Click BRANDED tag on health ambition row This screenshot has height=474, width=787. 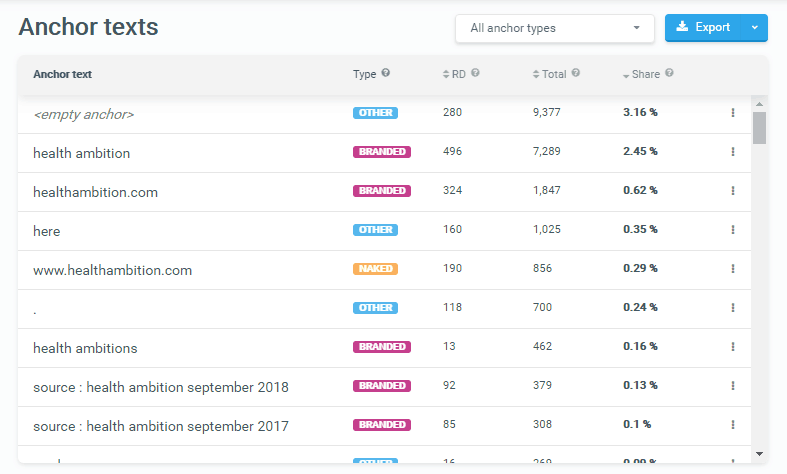pos(381,152)
